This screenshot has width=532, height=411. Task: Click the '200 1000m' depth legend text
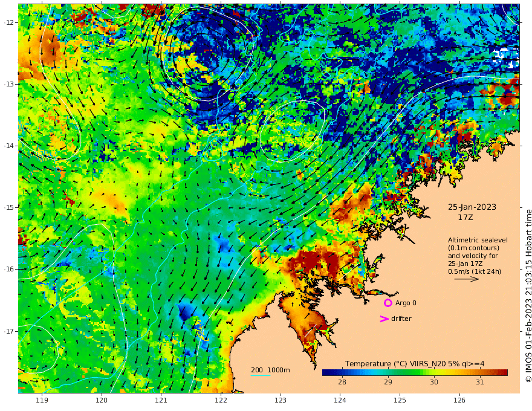270,370
